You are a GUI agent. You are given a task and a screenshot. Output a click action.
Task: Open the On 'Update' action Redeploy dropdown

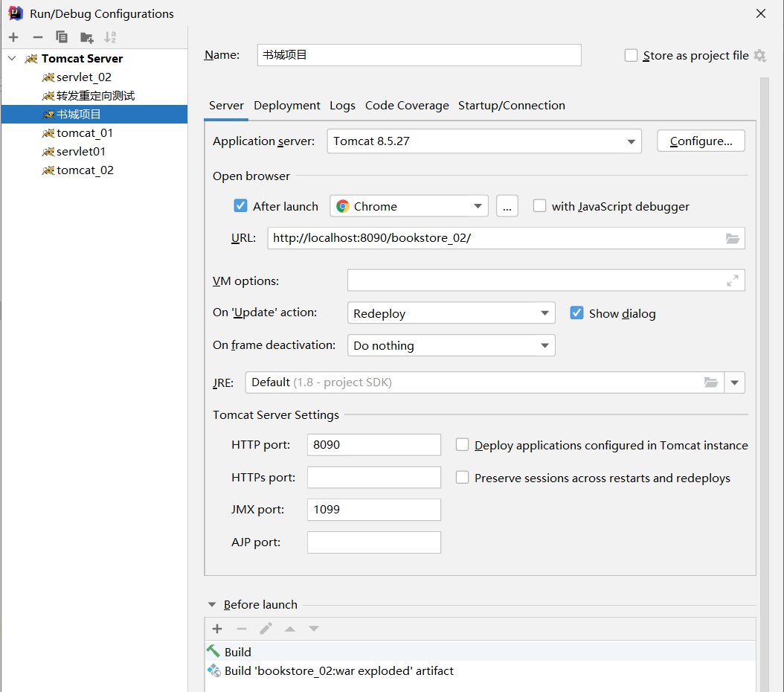click(451, 313)
